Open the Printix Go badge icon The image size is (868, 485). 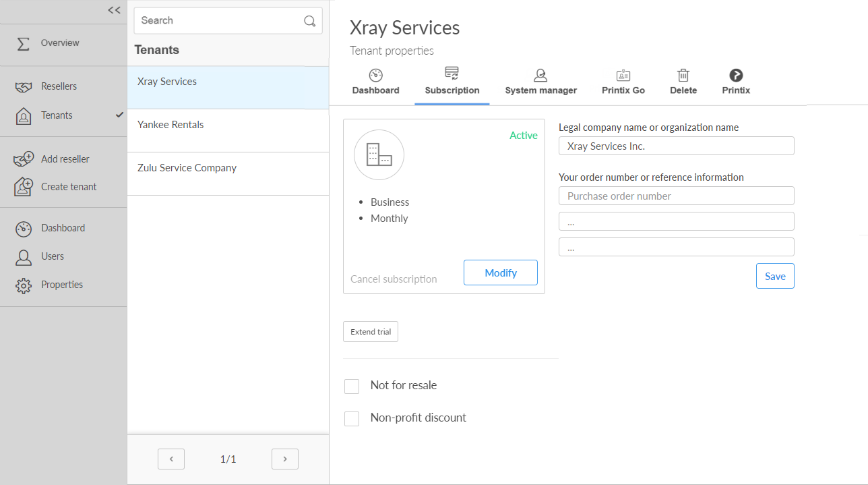[623, 76]
